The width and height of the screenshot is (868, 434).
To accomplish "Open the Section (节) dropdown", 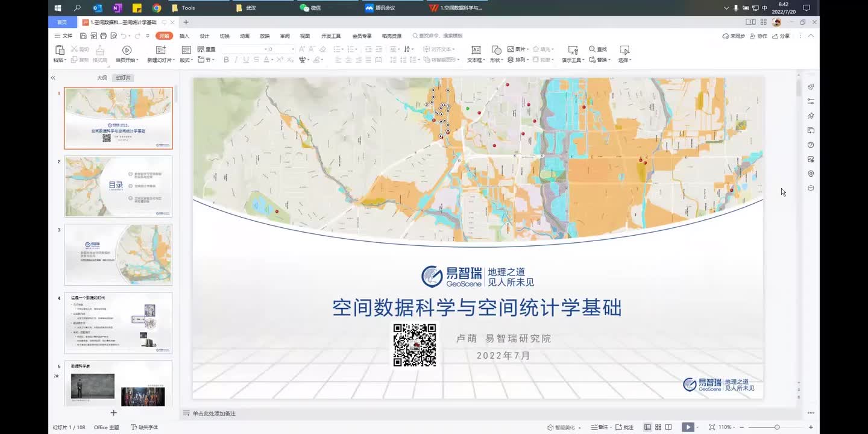I will 206,60.
